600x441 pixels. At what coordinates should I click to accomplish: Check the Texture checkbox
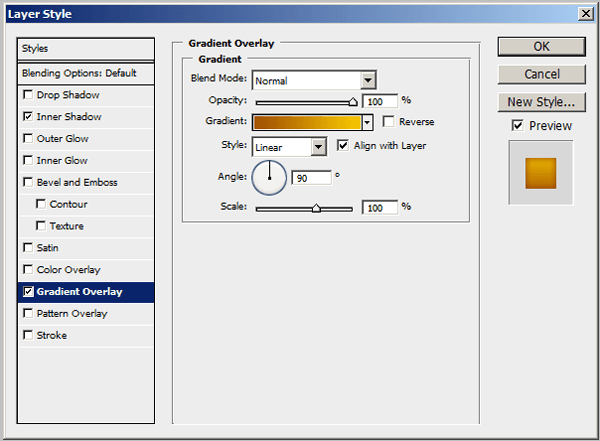(x=41, y=225)
